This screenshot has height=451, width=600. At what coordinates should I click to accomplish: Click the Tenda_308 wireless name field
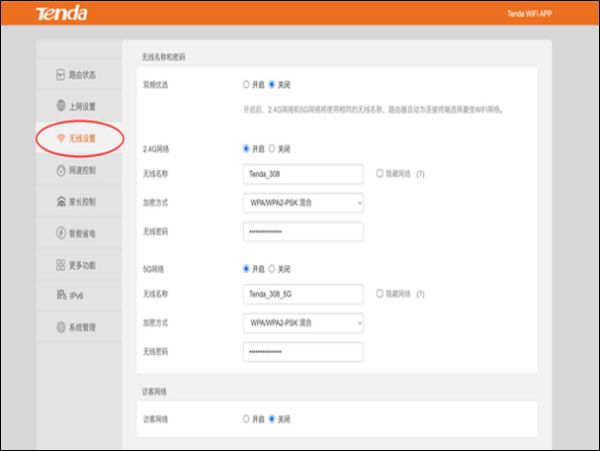tap(303, 174)
